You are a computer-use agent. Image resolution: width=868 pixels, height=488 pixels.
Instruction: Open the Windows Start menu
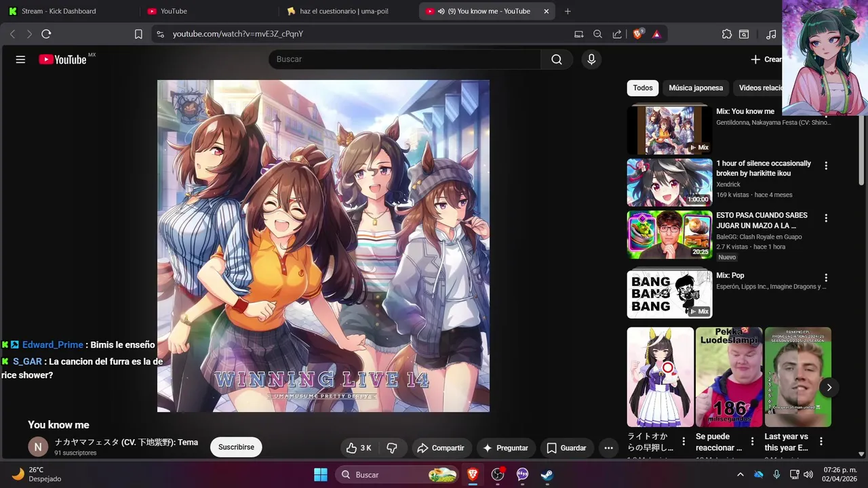coord(321,474)
